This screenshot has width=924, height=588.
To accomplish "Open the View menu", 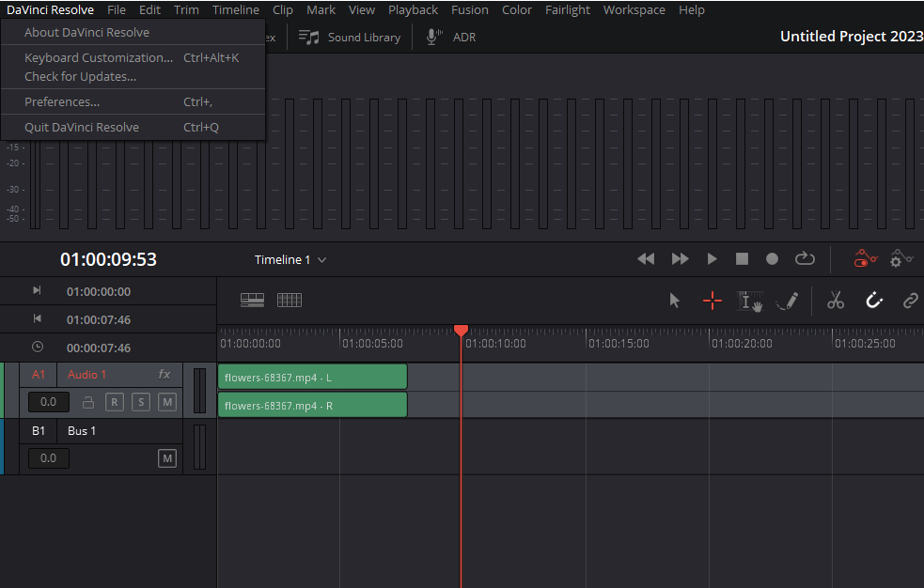I will (362, 10).
